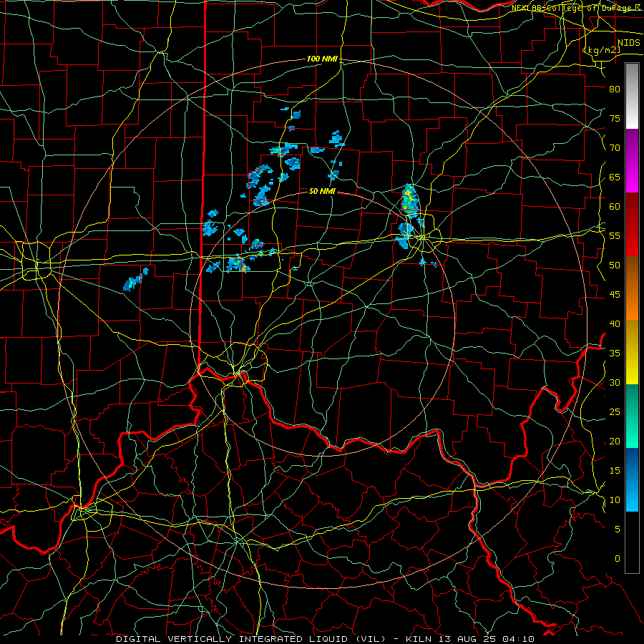Click the "KILN 13 AUG 25 04:10" timestamp
644x644 pixels.
(470, 639)
